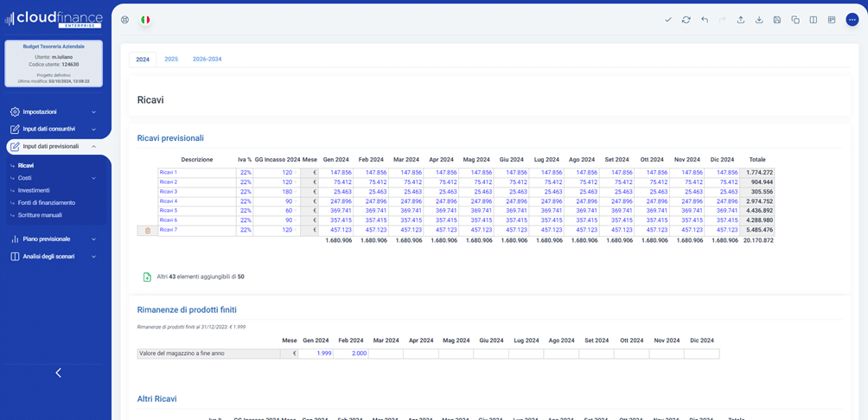Click empty Dic 2024 warehouse value cell
The height and width of the screenshot is (420, 868).
702,353
